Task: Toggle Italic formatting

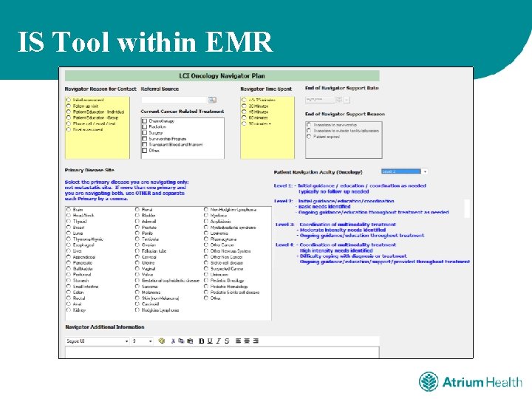Action: tap(219, 341)
